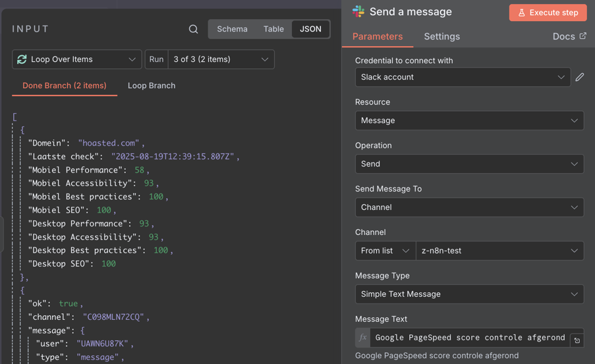595x364 pixels.
Task: Switch to Schema view
Action: (232, 29)
